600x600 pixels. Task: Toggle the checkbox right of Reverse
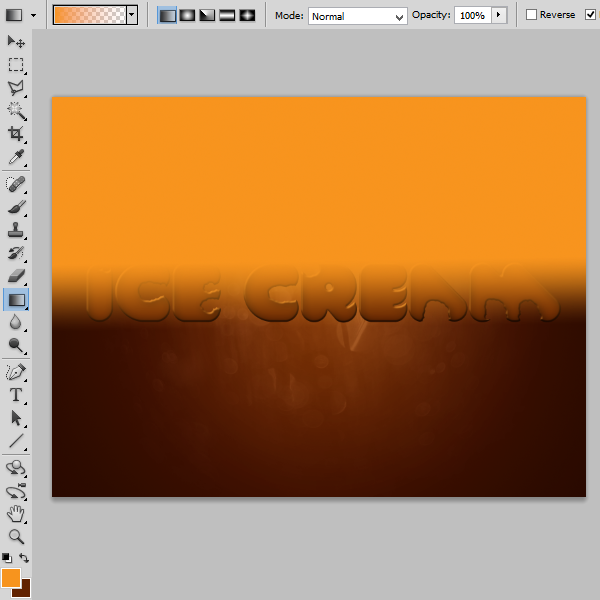pyautogui.click(x=590, y=15)
